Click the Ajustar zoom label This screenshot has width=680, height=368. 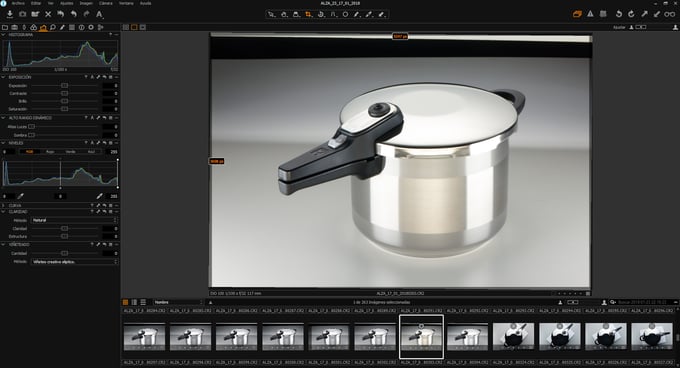click(x=619, y=27)
